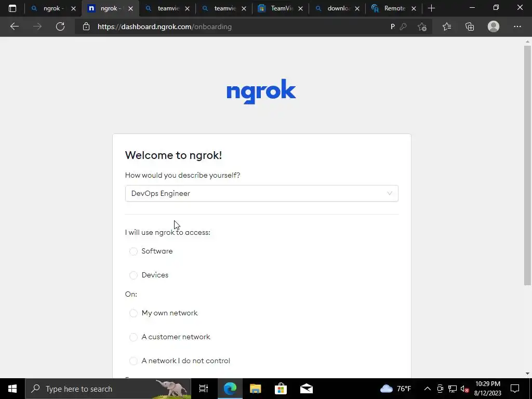
Task: Show hidden system tray icons
Action: coord(427,389)
